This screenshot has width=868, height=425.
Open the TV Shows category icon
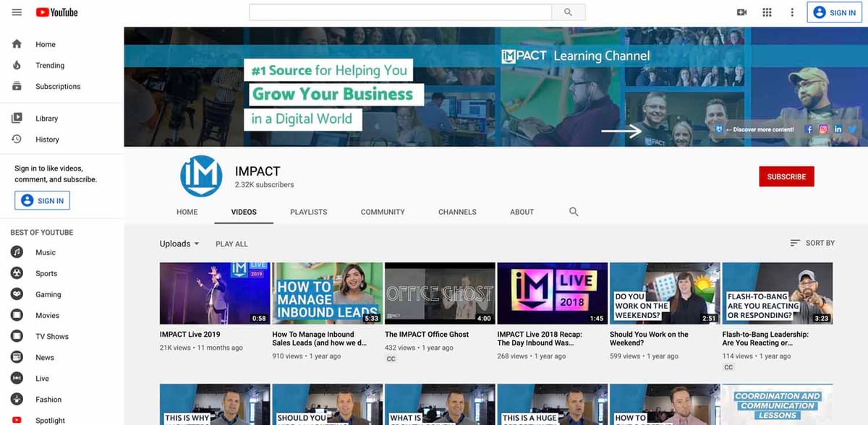coord(17,336)
